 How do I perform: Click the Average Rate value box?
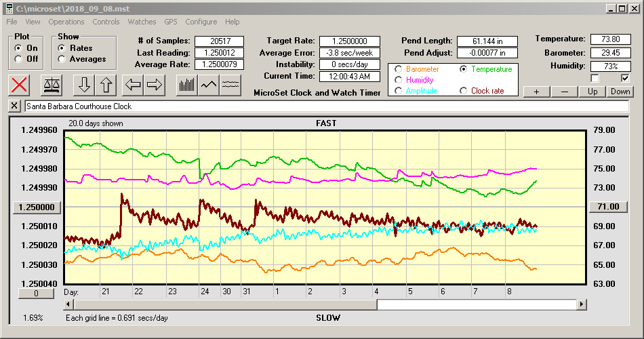point(220,64)
